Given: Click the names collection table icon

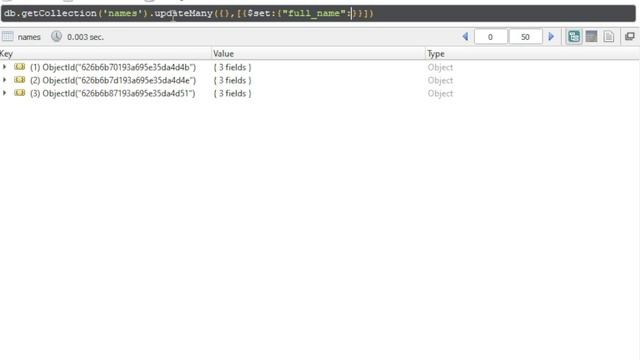Looking at the screenshot, I should [x=8, y=37].
